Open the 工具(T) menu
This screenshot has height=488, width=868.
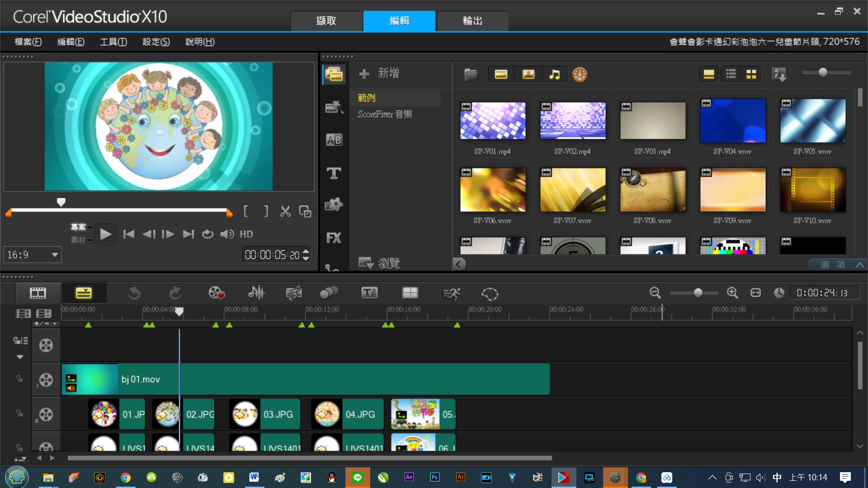point(113,42)
